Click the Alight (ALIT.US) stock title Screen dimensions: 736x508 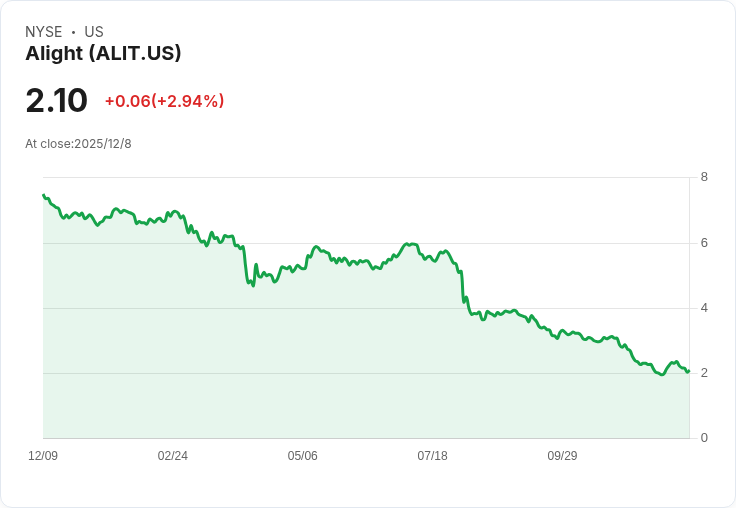pyautogui.click(x=103, y=54)
